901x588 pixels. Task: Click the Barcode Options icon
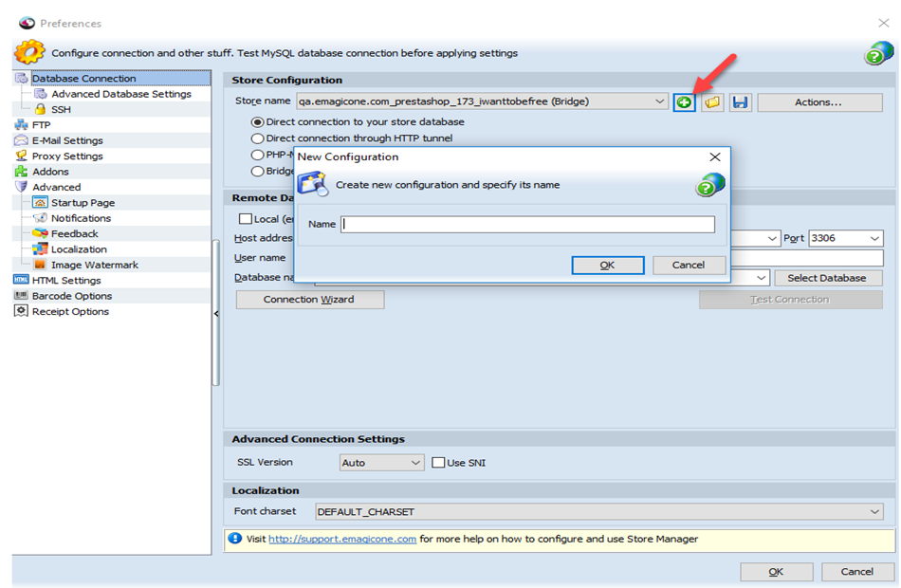coord(21,296)
